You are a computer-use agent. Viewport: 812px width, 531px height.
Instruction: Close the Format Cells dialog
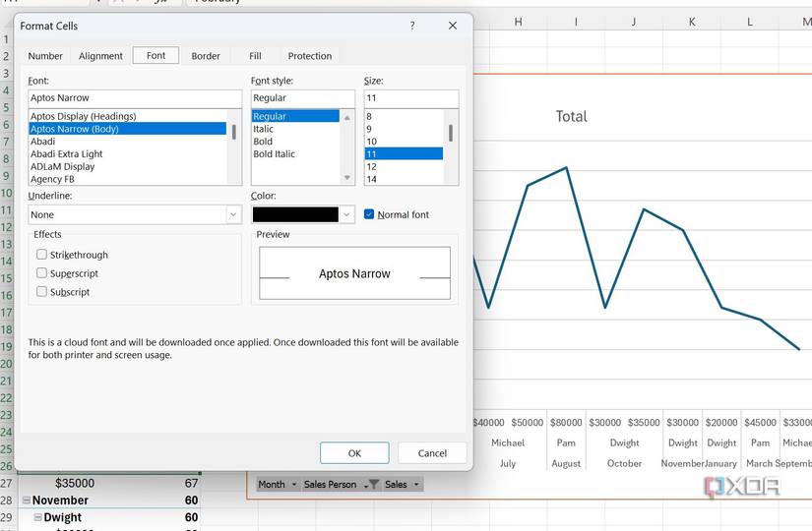coord(453,26)
